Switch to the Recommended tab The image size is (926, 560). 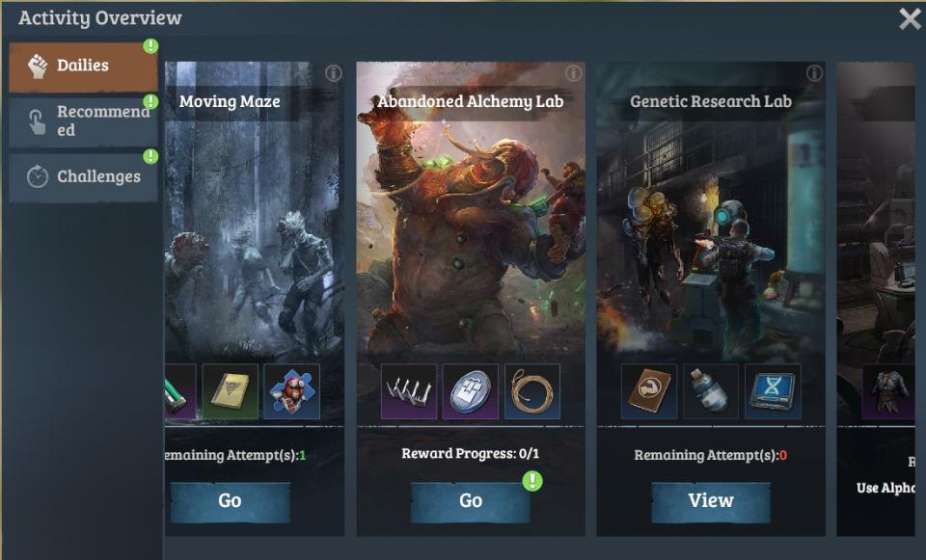point(83,122)
